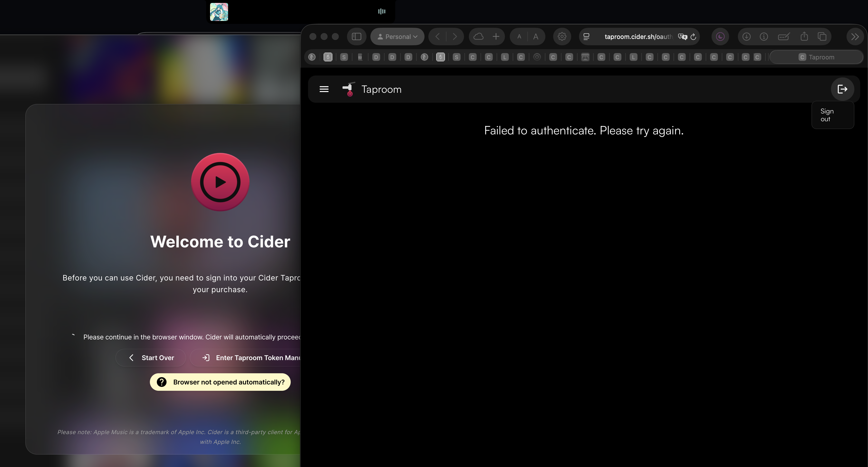Open a new tab with plus icon
The height and width of the screenshot is (467, 868).
pyautogui.click(x=496, y=37)
